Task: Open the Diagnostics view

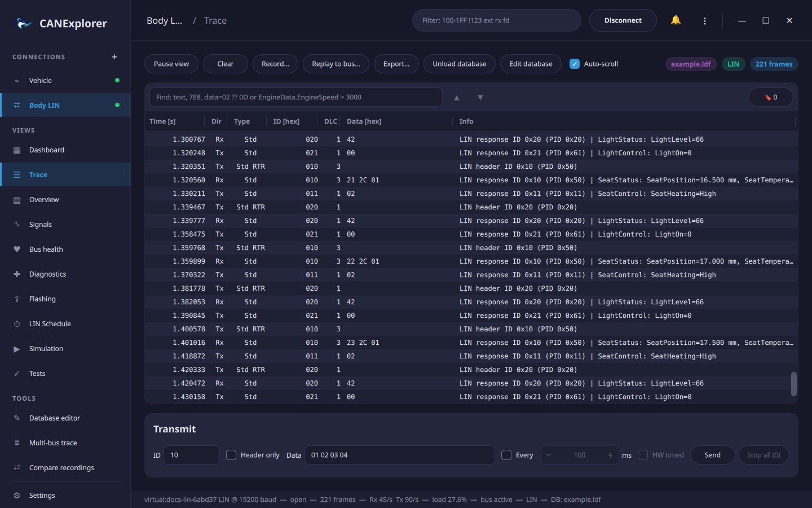Action: pos(65,274)
